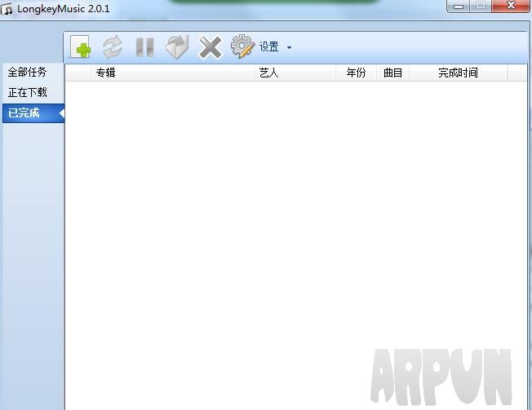Maximize the LongkeyMusic window
Image resolution: width=532 pixels, height=410 pixels.
(x=481, y=6)
